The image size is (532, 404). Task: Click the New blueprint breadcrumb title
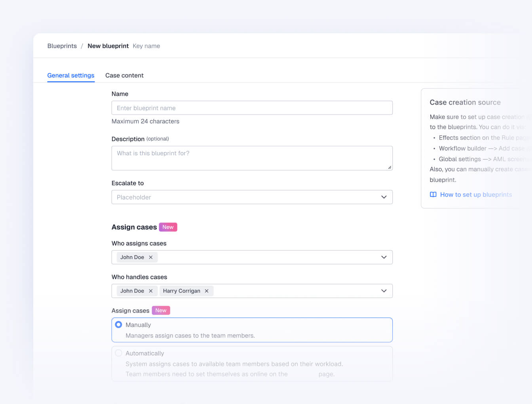108,46
